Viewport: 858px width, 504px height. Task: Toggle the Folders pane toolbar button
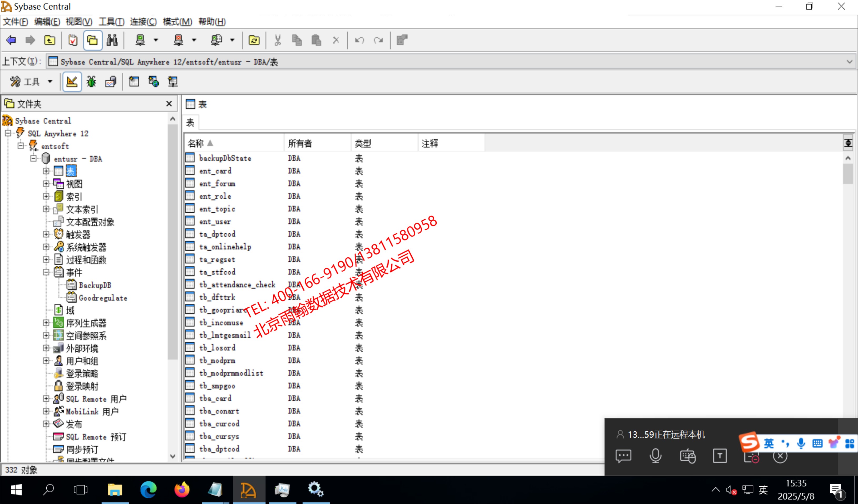[93, 40]
